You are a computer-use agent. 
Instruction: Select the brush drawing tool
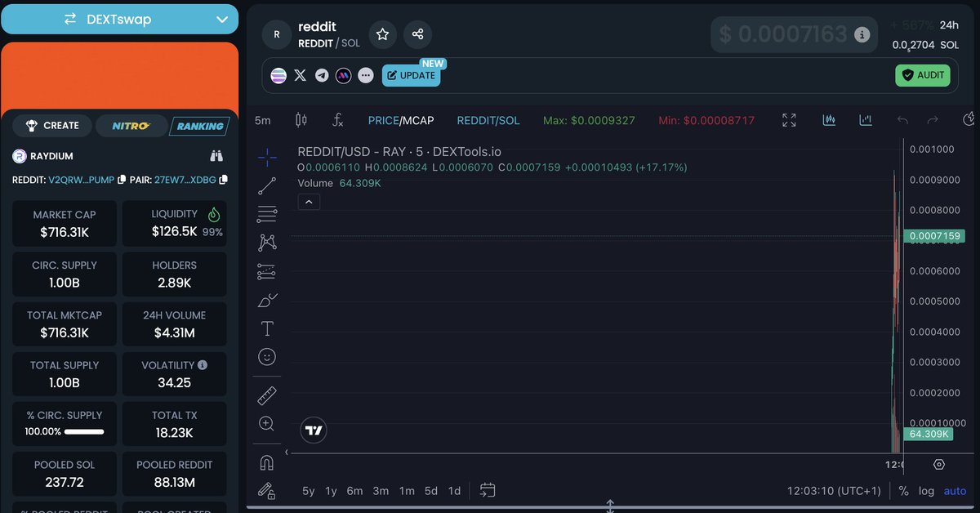pos(267,300)
